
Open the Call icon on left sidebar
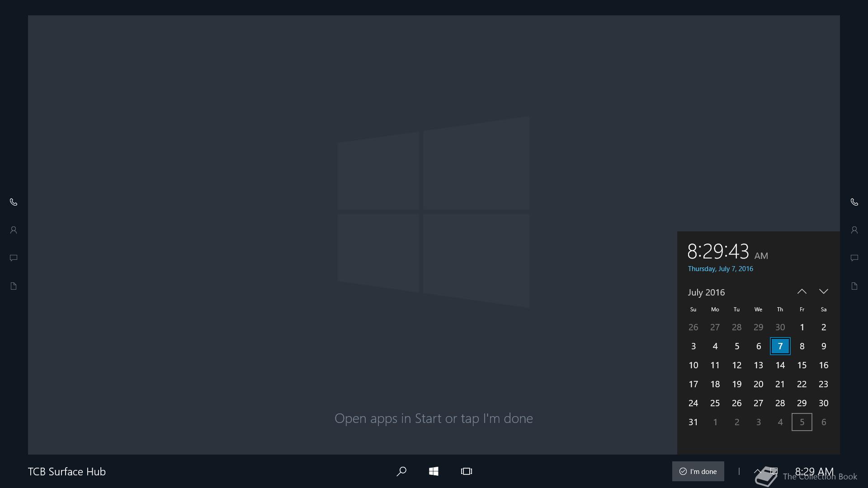pos(14,202)
